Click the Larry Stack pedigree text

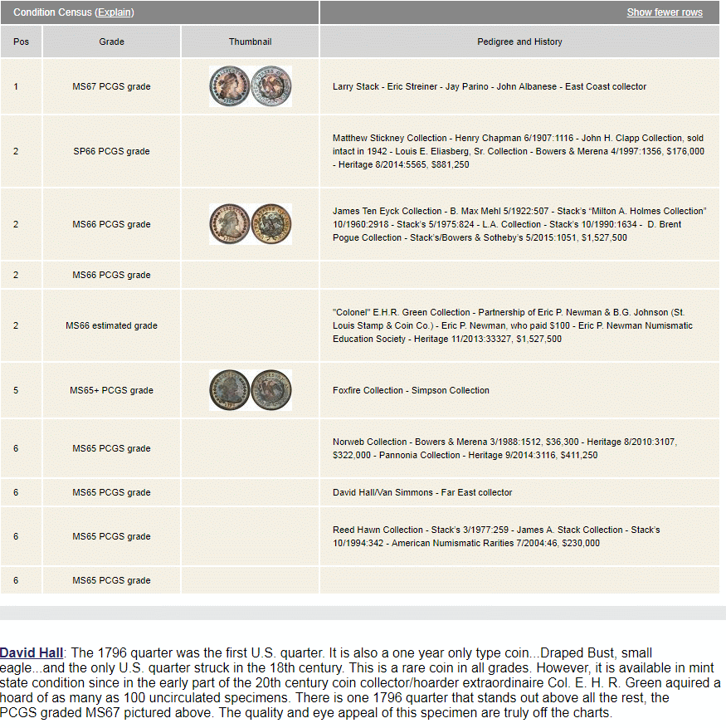[x=490, y=86]
